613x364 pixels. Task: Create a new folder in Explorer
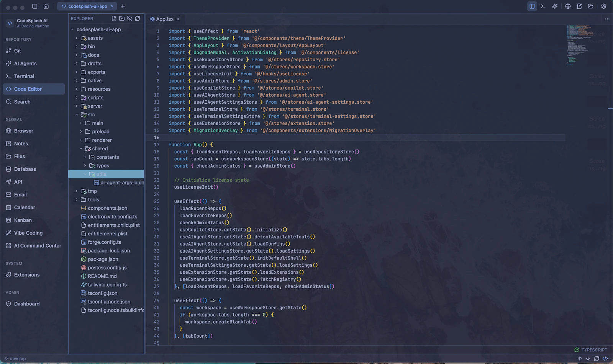[122, 18]
